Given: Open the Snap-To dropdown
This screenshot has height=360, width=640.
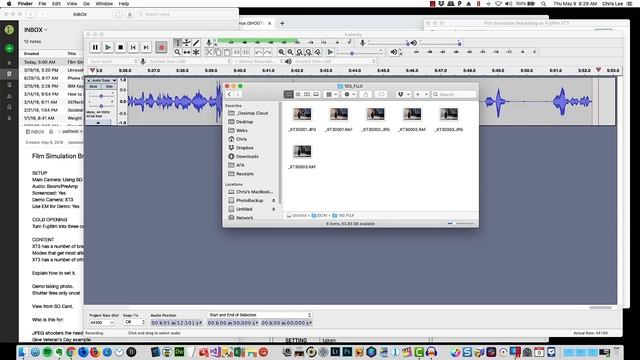Looking at the screenshot, I should tap(134, 322).
